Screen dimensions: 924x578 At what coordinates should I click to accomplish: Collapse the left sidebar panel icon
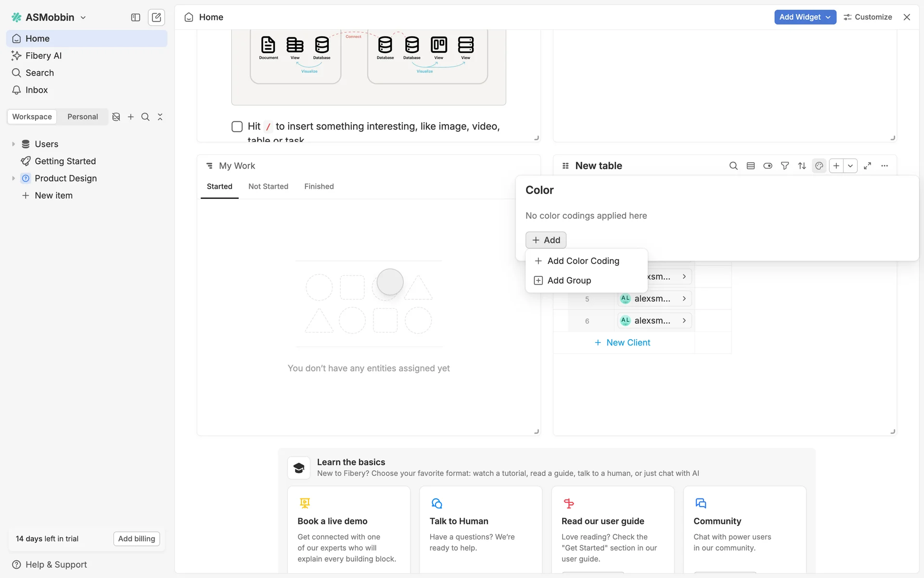pyautogui.click(x=135, y=17)
